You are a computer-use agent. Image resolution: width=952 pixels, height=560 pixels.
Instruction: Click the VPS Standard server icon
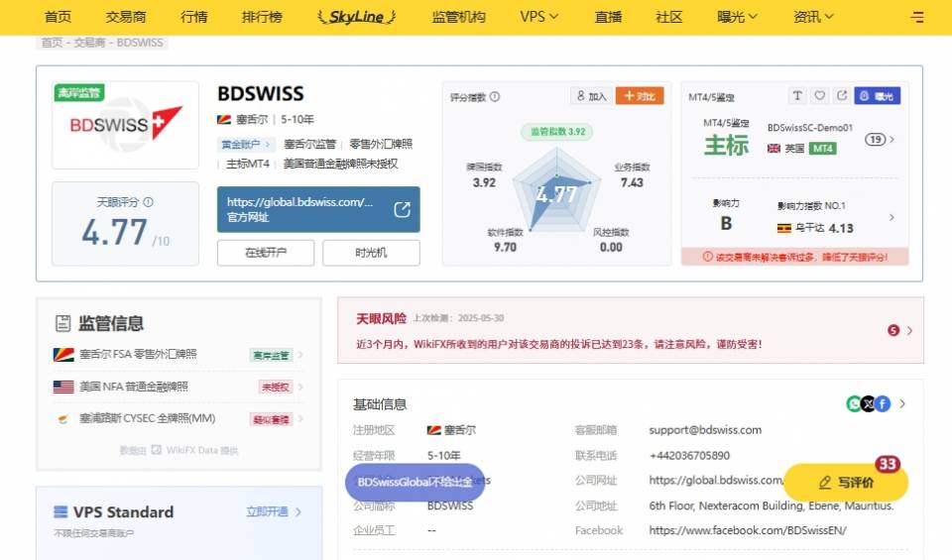click(60, 512)
